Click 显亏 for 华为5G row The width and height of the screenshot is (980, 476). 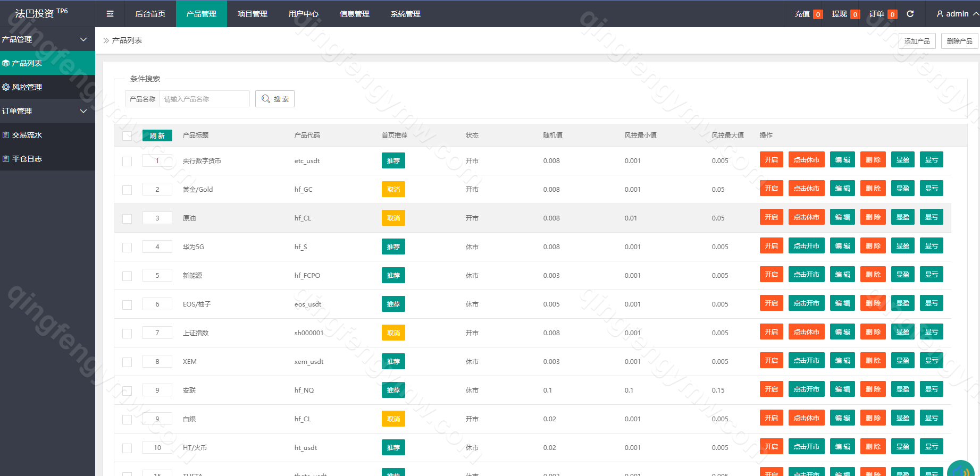[932, 245]
